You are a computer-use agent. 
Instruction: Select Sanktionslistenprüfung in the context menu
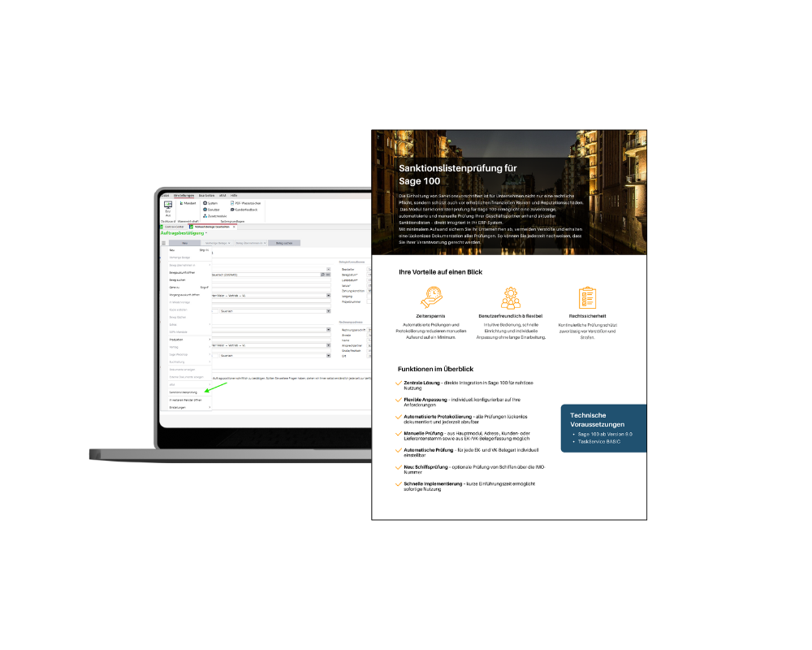pyautogui.click(x=184, y=392)
